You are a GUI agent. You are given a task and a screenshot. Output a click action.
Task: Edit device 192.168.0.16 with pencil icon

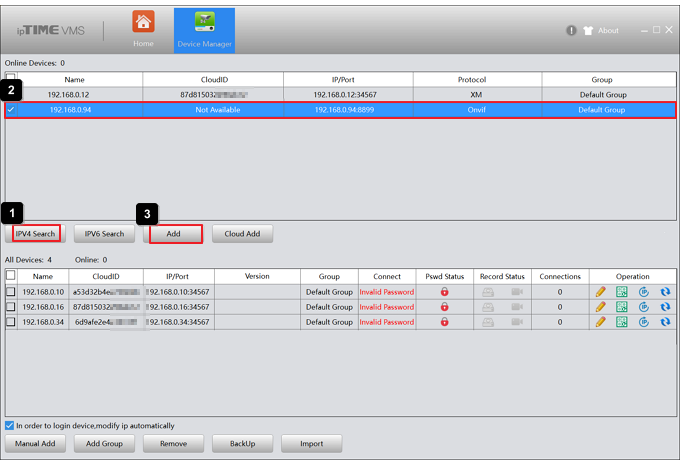[x=600, y=307]
